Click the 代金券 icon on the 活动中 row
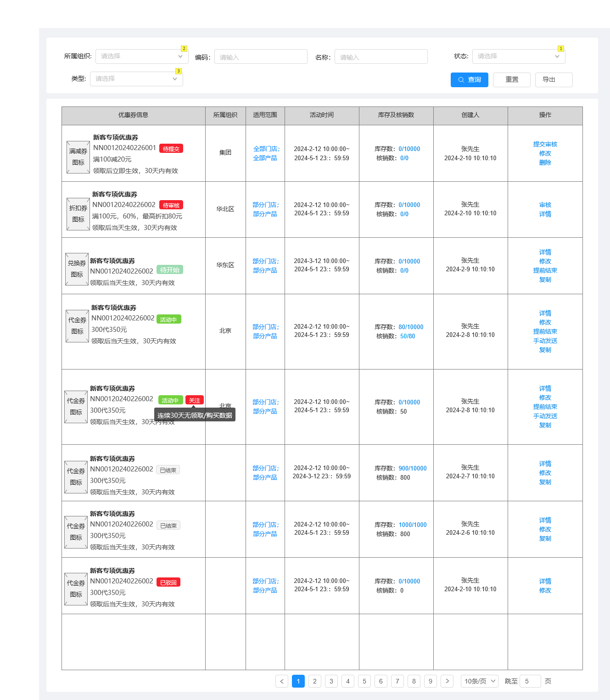Image resolution: width=610 pixels, height=700 pixels. coord(77,326)
